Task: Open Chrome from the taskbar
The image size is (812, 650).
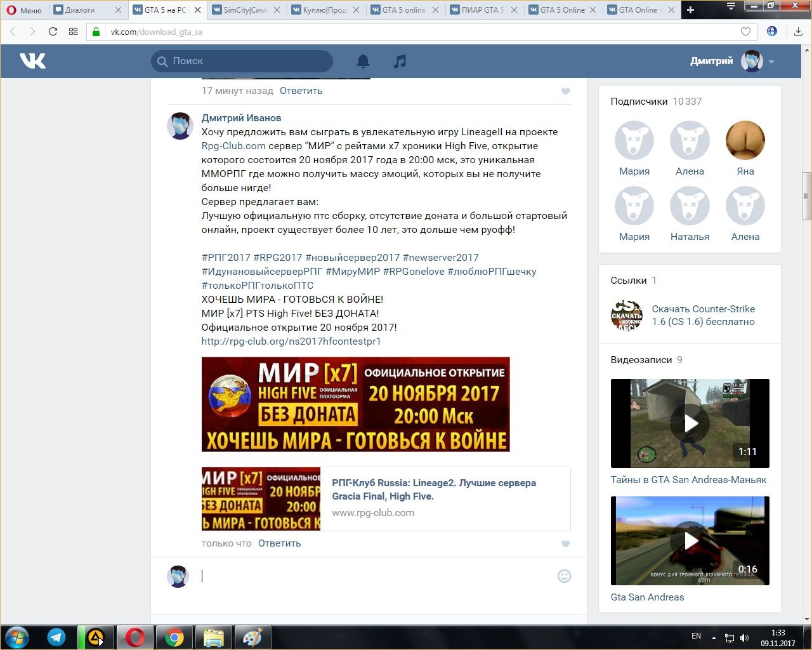Action: point(174,637)
